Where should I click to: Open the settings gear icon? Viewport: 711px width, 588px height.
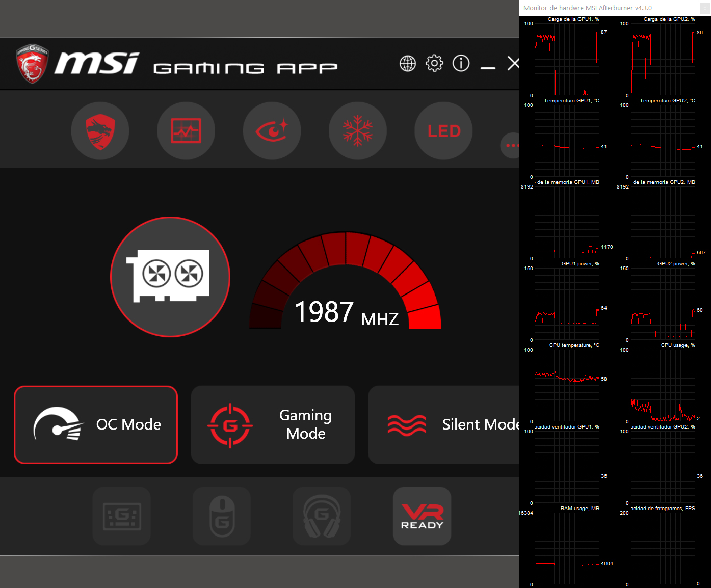[434, 64]
